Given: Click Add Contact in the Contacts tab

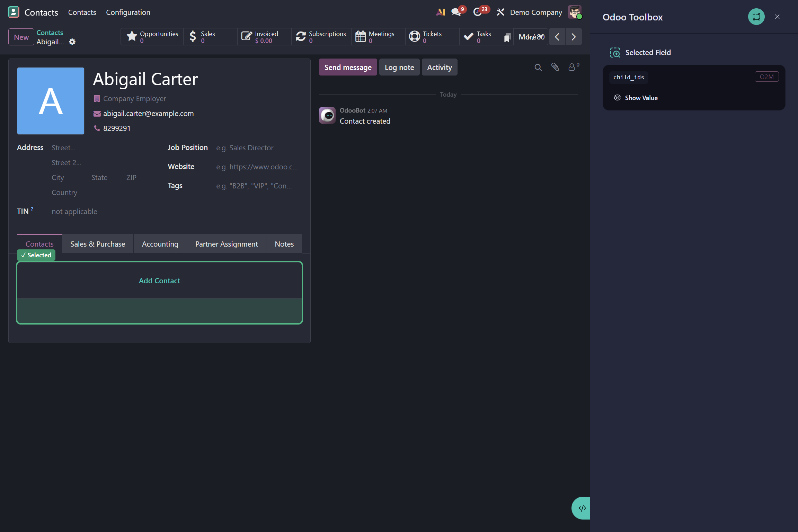Looking at the screenshot, I should (159, 281).
